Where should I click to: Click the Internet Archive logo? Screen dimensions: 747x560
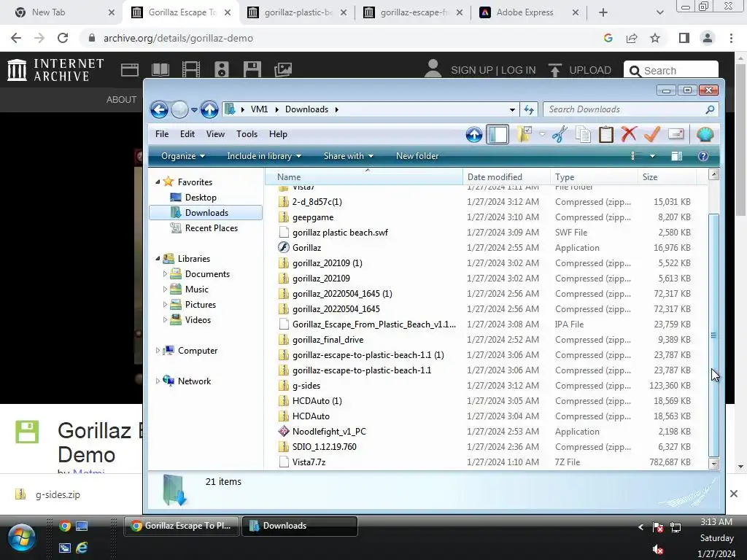[x=55, y=69]
